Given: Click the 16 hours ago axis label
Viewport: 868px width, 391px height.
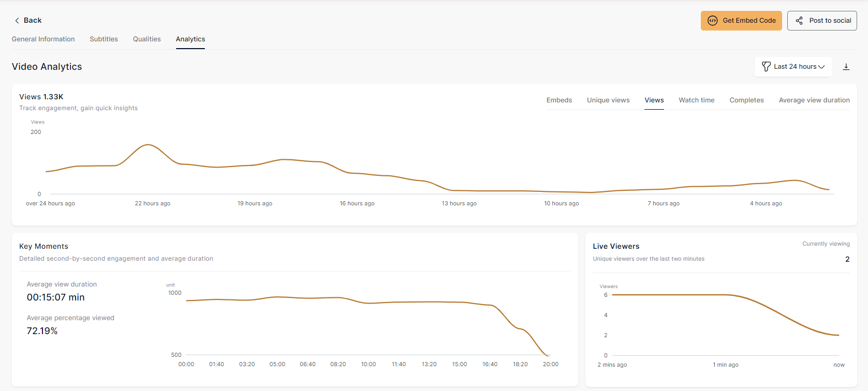Looking at the screenshot, I should 357,204.
